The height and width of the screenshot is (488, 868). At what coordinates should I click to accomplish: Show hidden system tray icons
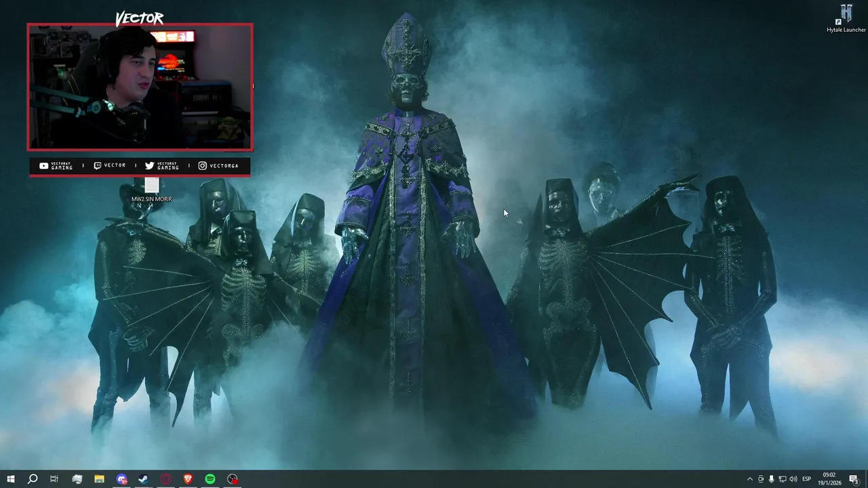tap(749, 479)
